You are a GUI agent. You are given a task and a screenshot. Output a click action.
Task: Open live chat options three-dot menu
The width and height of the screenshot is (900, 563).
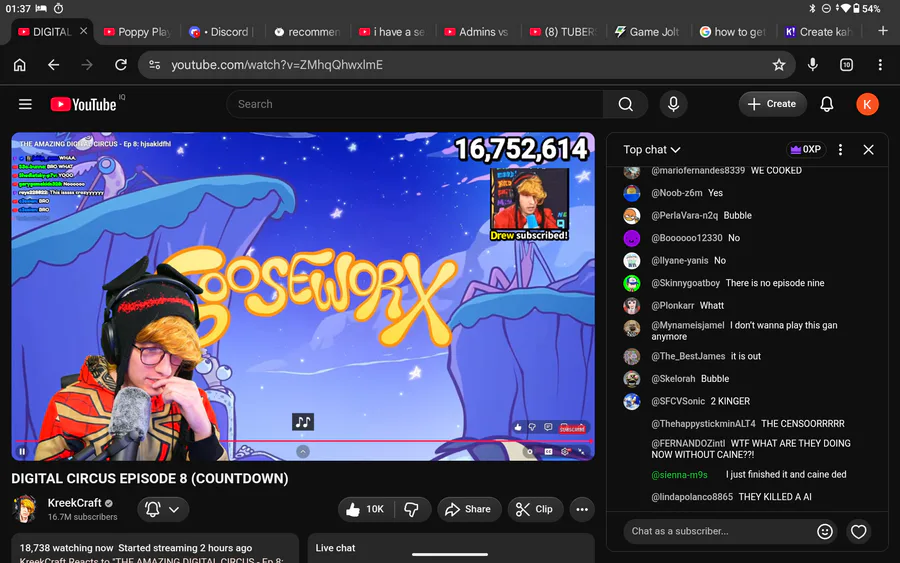pos(840,150)
